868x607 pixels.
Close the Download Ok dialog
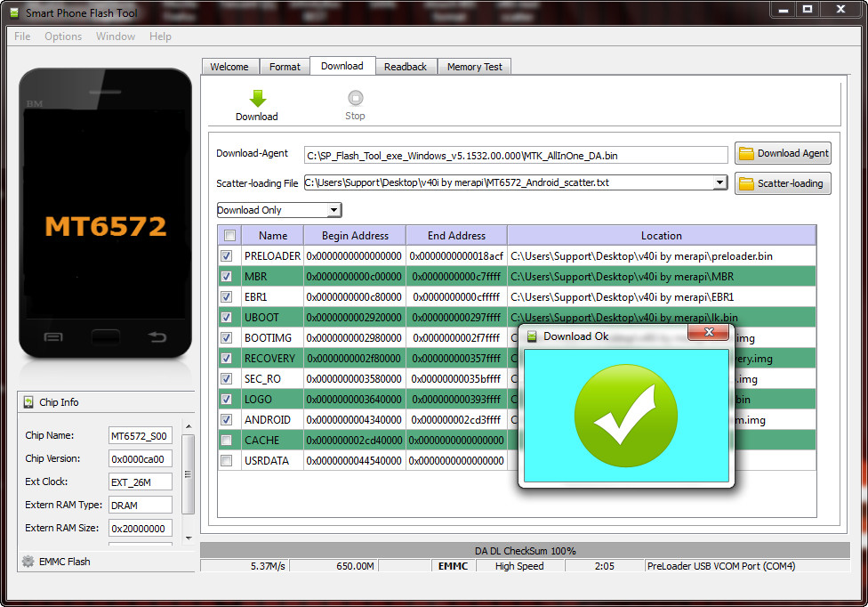point(709,332)
